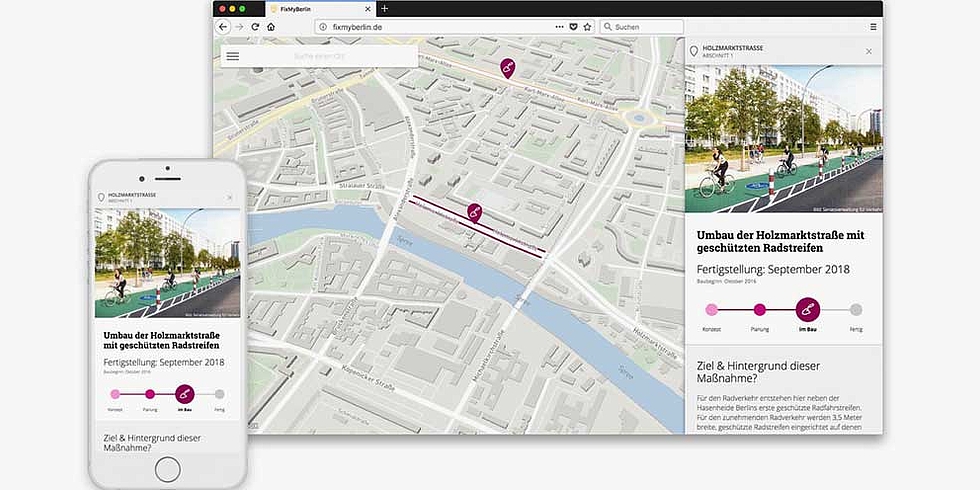The image size is (980, 490).
Task: Save page to Pocket icon
Action: coord(574,27)
